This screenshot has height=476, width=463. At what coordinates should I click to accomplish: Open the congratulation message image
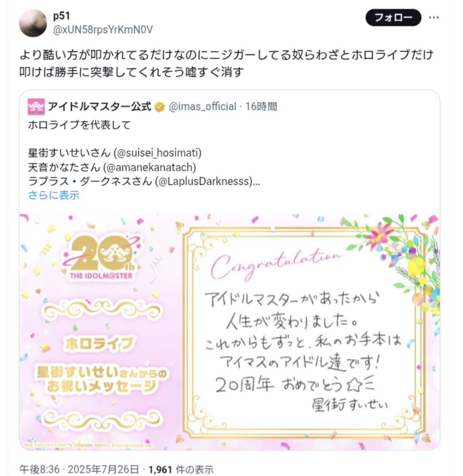229,332
